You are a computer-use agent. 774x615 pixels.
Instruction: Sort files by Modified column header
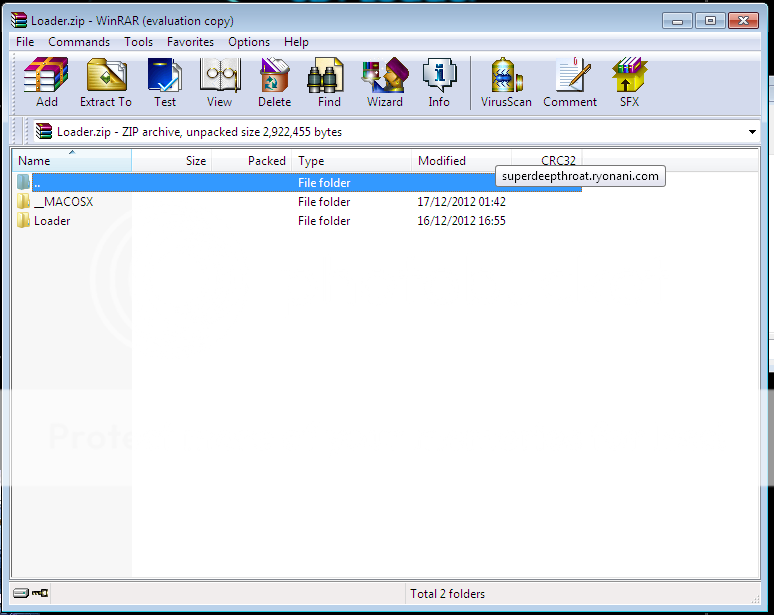[441, 161]
